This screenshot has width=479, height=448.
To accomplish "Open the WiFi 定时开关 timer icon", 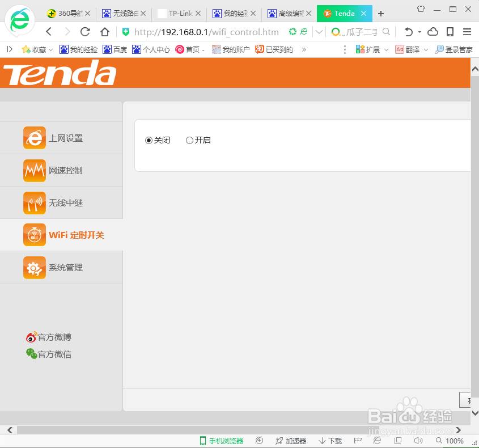I will click(34, 235).
